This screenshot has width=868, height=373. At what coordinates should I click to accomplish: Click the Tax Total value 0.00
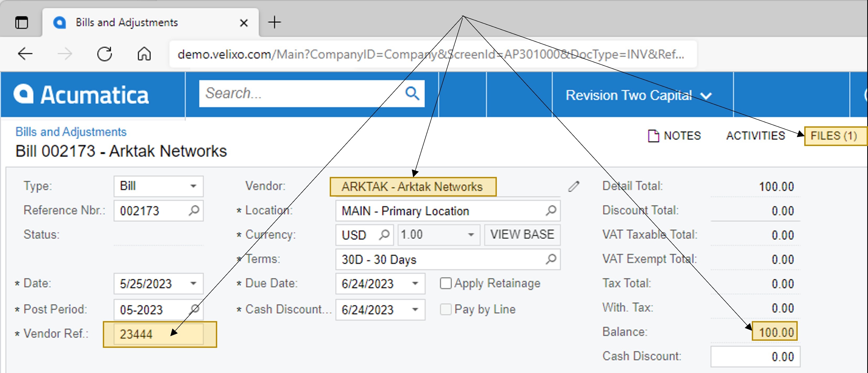click(782, 284)
